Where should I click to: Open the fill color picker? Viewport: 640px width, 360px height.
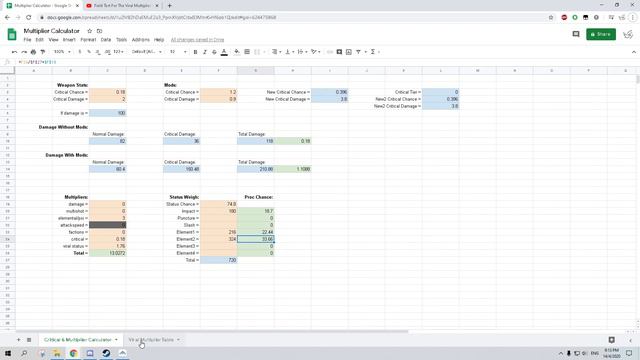(x=237, y=52)
